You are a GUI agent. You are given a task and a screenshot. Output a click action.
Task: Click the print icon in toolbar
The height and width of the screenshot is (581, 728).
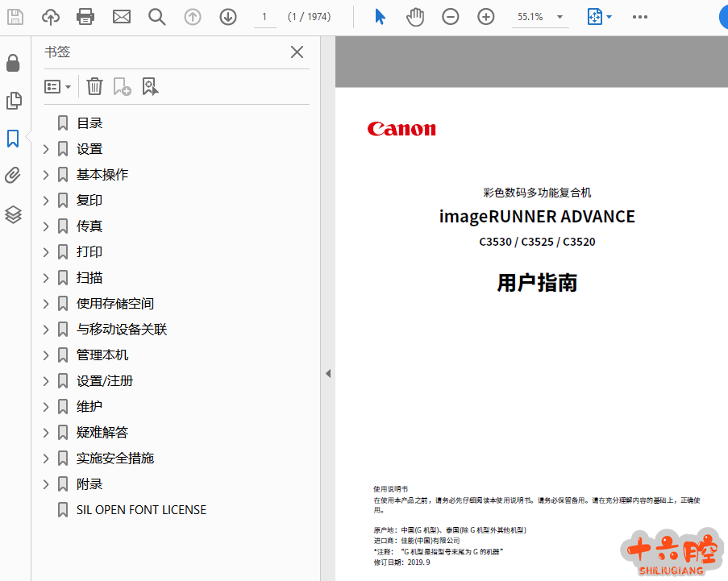[x=85, y=17]
